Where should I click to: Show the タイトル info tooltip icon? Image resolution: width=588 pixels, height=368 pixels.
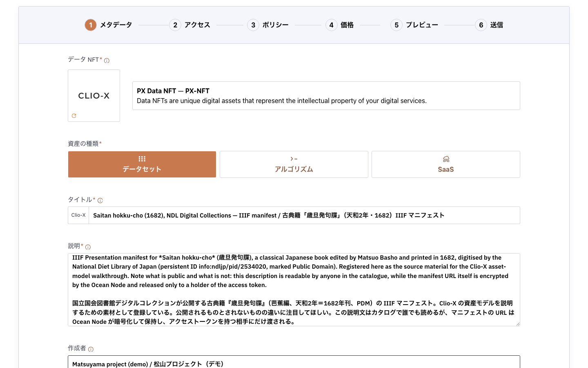[x=100, y=200]
